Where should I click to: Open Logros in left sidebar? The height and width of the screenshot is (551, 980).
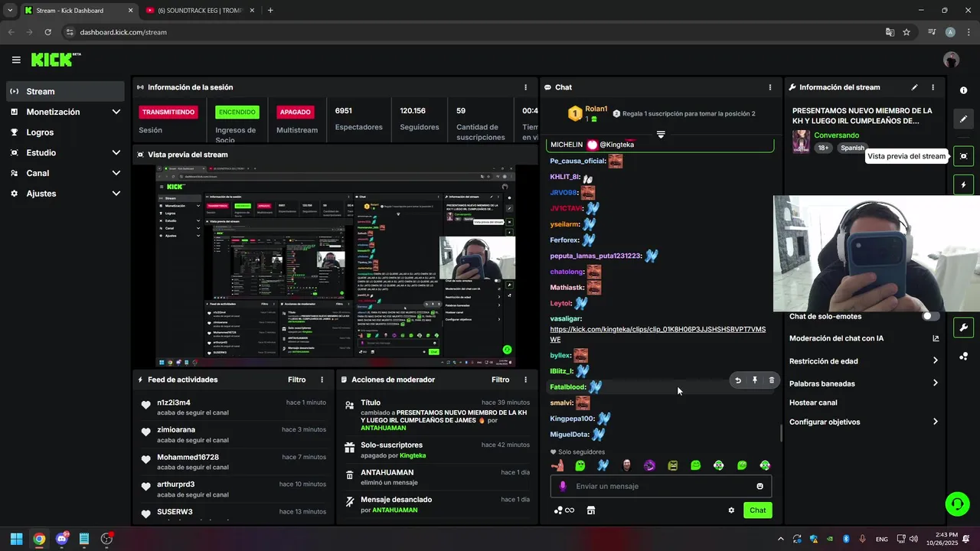(x=65, y=132)
